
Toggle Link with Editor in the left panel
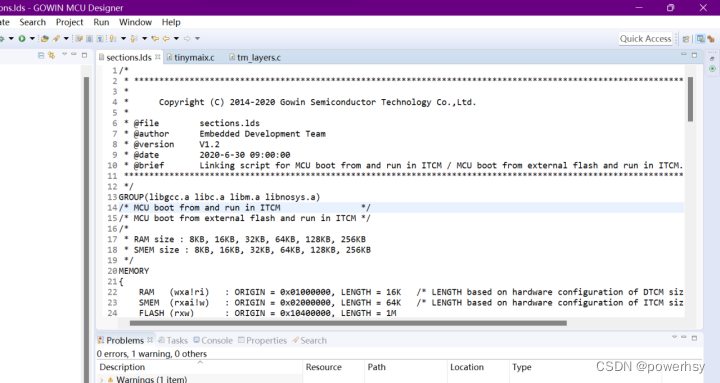(x=51, y=55)
